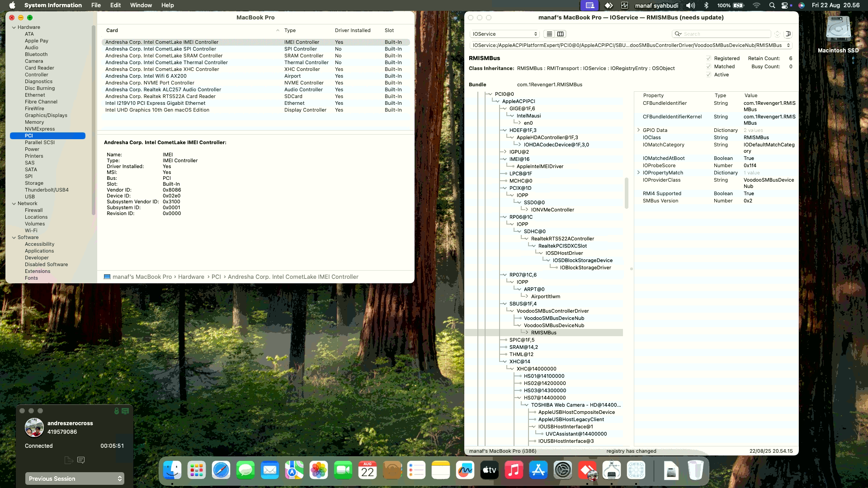
Task: Toggle the inspector sidebar icon
Action: pyautogui.click(x=788, y=34)
